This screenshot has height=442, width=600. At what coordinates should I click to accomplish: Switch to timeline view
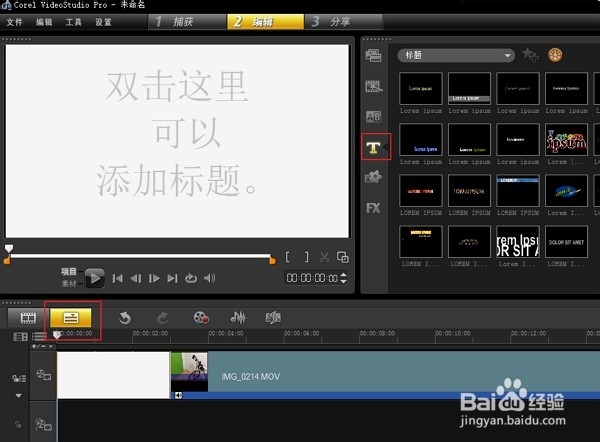(x=71, y=318)
